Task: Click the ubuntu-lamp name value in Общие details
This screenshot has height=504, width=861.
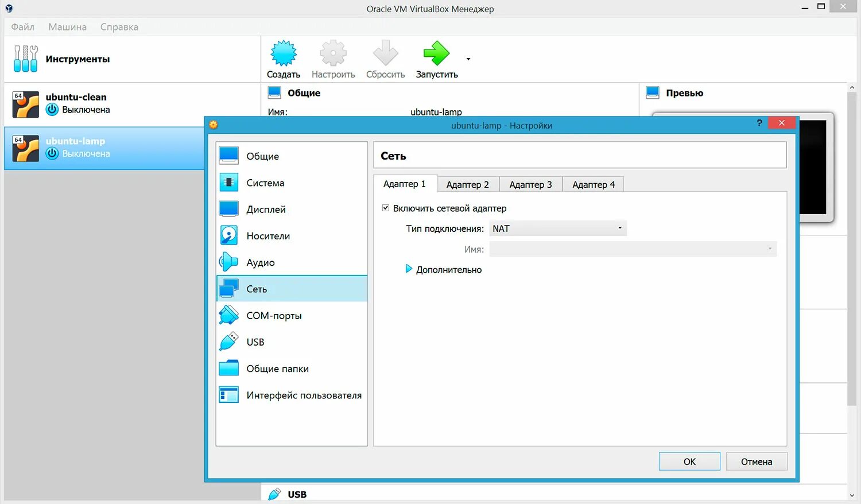Action: click(x=436, y=112)
